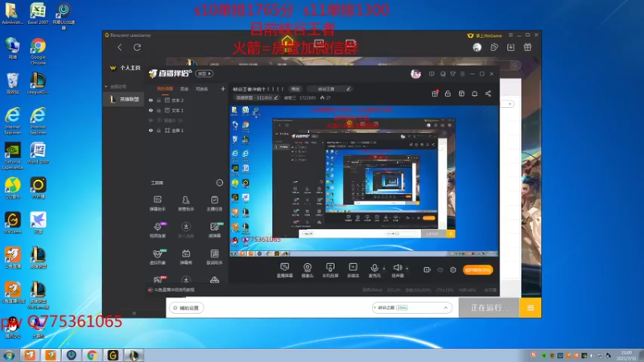
Task: Open 个人主页 in WeGame sidebar
Action: pos(126,68)
